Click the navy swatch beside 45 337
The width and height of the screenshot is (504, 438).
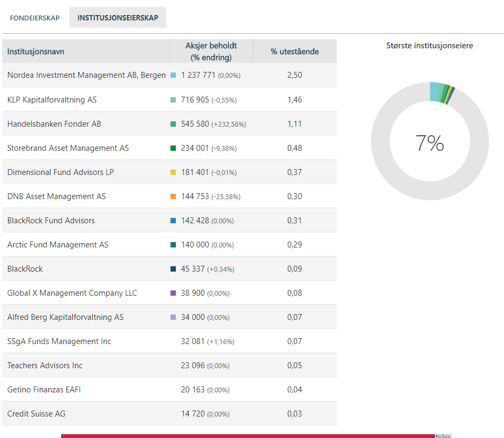tap(173, 269)
